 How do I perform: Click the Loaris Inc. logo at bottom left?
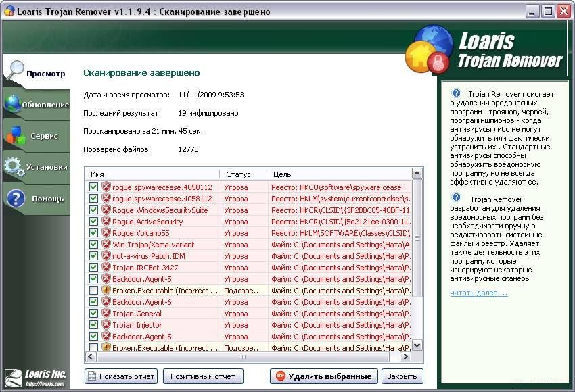click(x=34, y=378)
